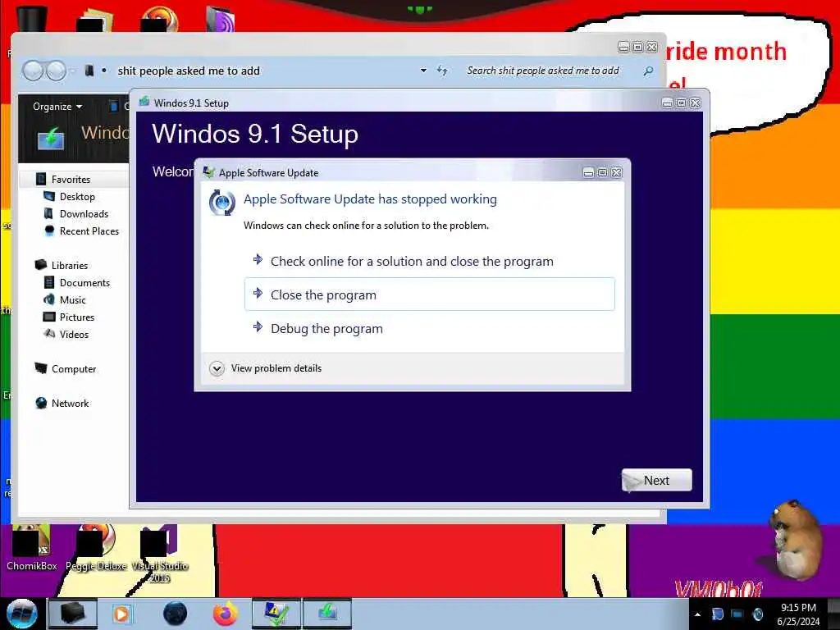
Task: Launch media player from taskbar
Action: tap(122, 614)
